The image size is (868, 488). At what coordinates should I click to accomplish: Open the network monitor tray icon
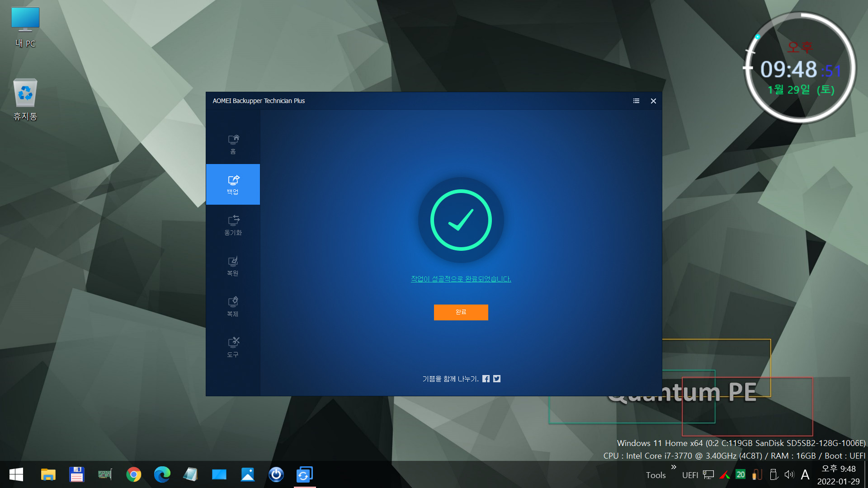708,474
